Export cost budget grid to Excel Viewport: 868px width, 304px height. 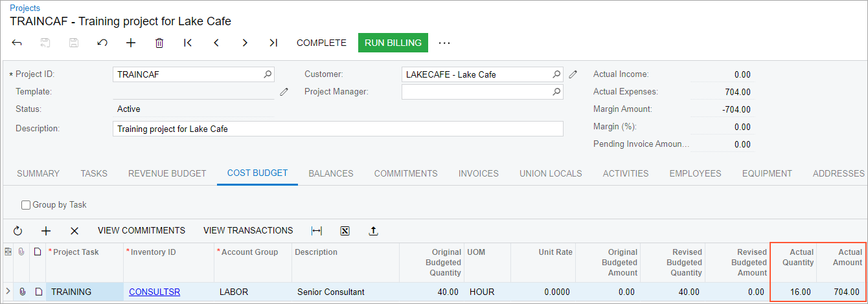tap(345, 231)
